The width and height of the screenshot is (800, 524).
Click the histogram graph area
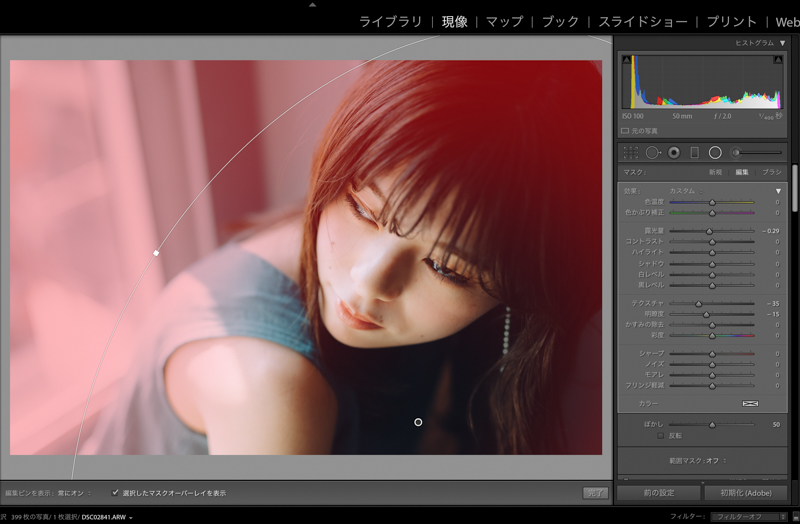pos(702,82)
